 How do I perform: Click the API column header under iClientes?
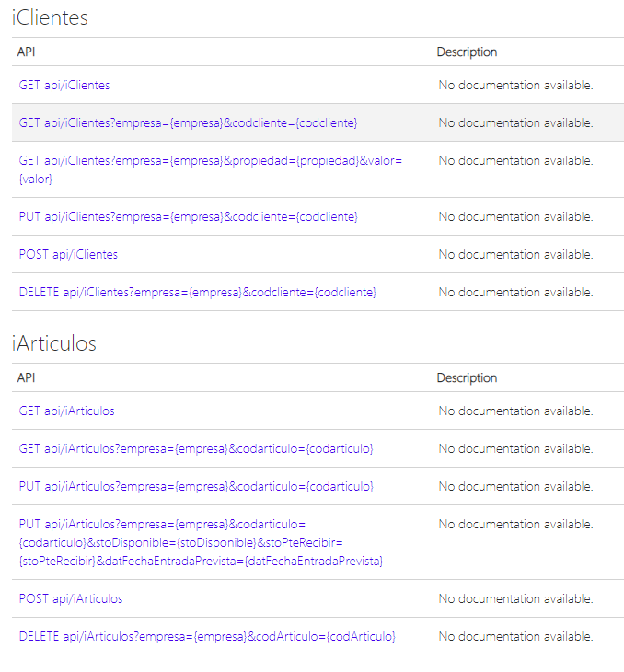click(x=26, y=52)
